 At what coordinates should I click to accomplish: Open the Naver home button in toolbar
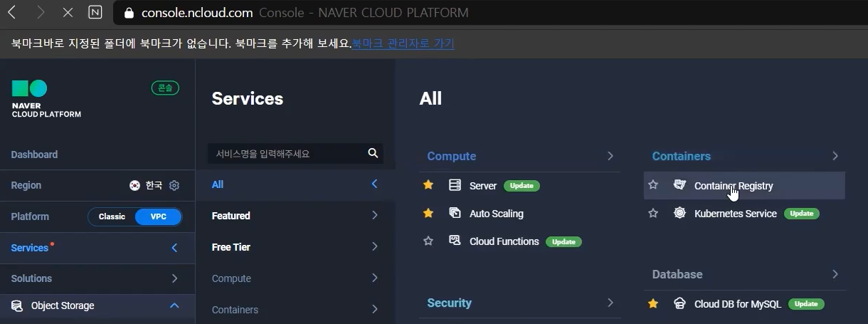coord(95,12)
